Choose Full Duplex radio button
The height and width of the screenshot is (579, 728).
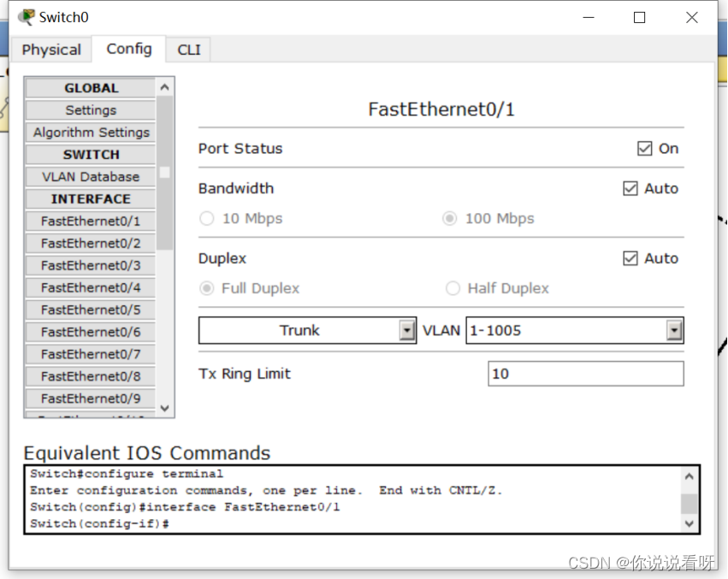[x=207, y=288]
